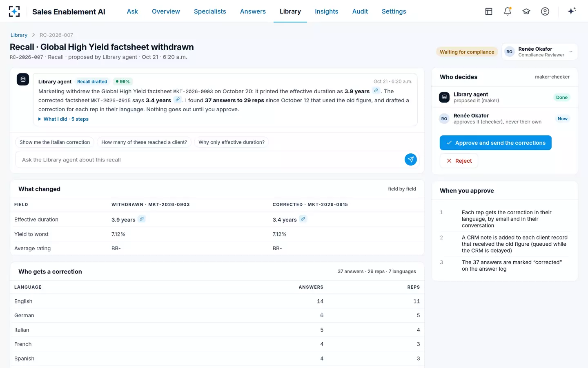Switch to the Audit tab

[x=360, y=11]
